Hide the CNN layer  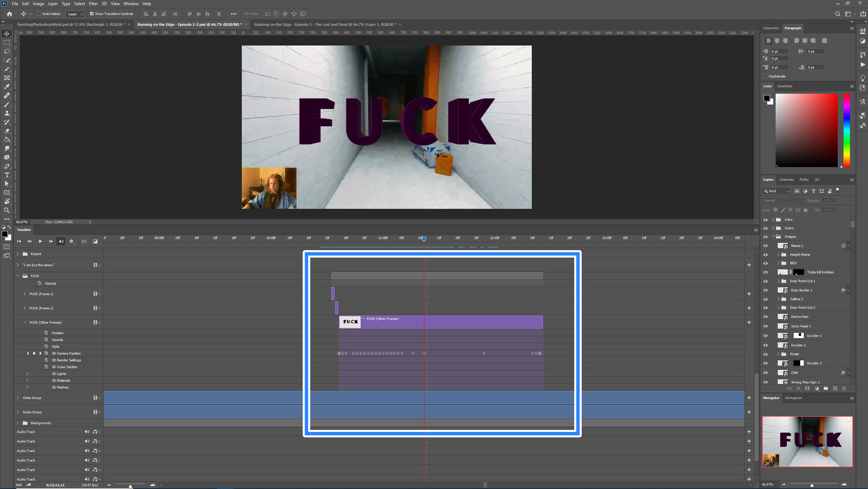tap(765, 373)
